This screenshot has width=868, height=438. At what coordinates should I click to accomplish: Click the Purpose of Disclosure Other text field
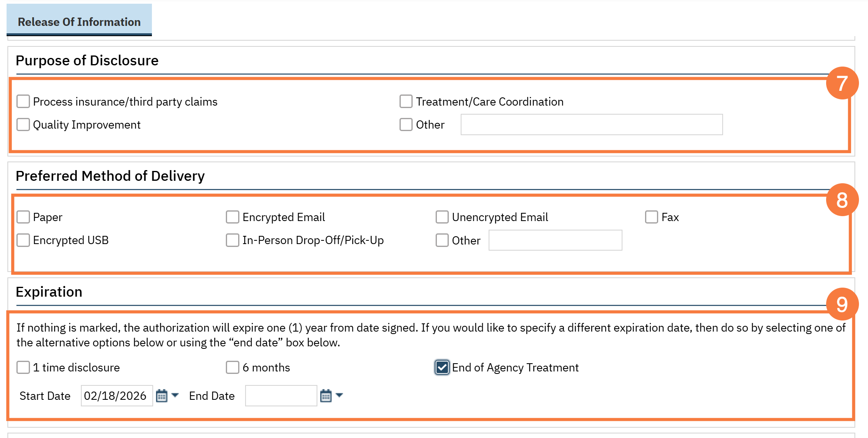tap(591, 124)
